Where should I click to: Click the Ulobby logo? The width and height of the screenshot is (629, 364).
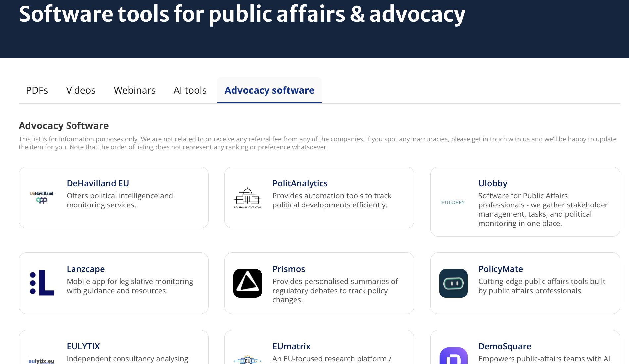click(x=453, y=202)
